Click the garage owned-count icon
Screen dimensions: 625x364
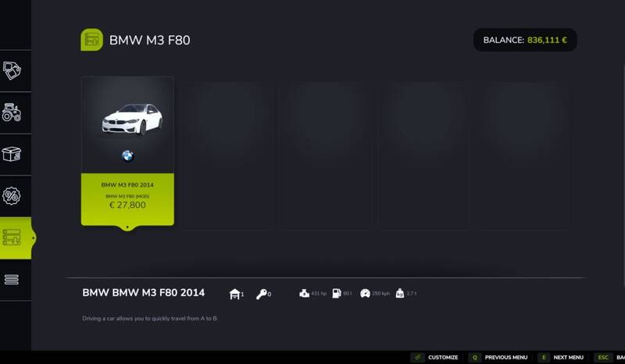(234, 294)
